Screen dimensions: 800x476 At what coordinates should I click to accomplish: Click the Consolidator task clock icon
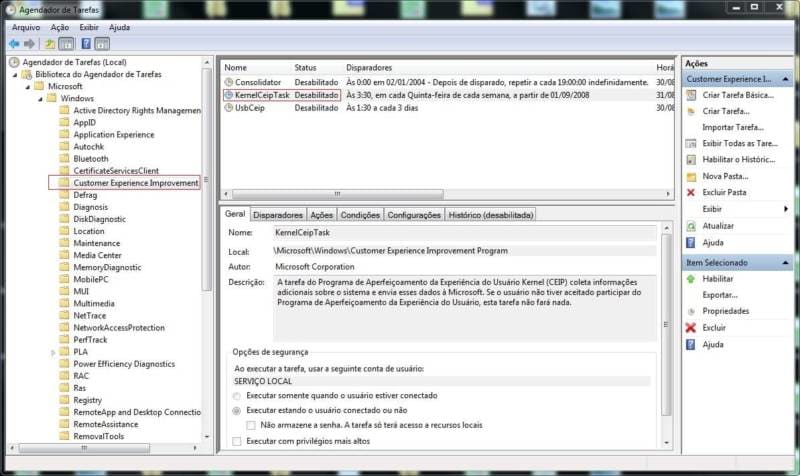click(x=229, y=82)
